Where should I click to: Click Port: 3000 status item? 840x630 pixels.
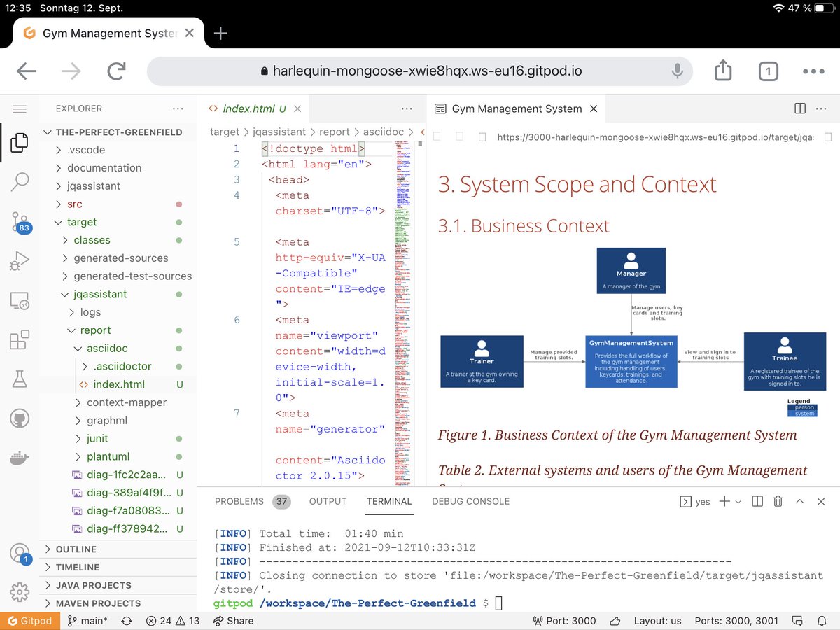564,621
